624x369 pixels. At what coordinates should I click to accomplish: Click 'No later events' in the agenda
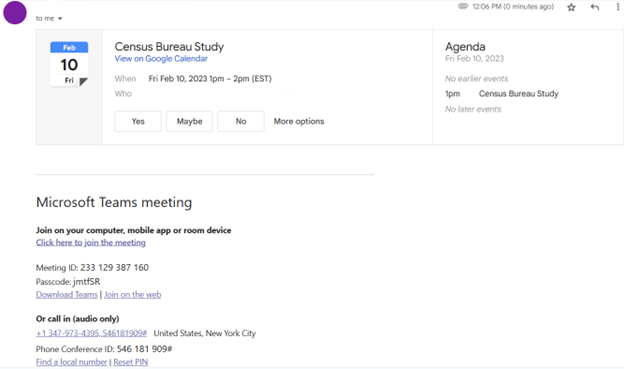pos(473,109)
